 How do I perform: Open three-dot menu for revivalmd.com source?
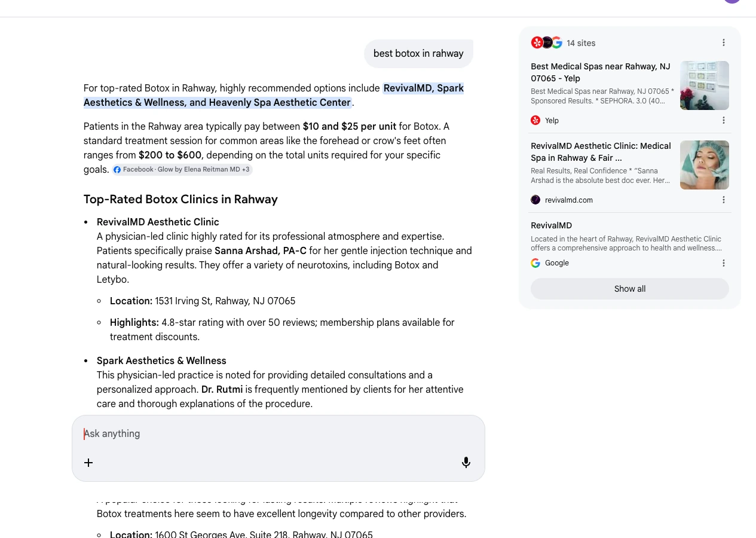724,200
